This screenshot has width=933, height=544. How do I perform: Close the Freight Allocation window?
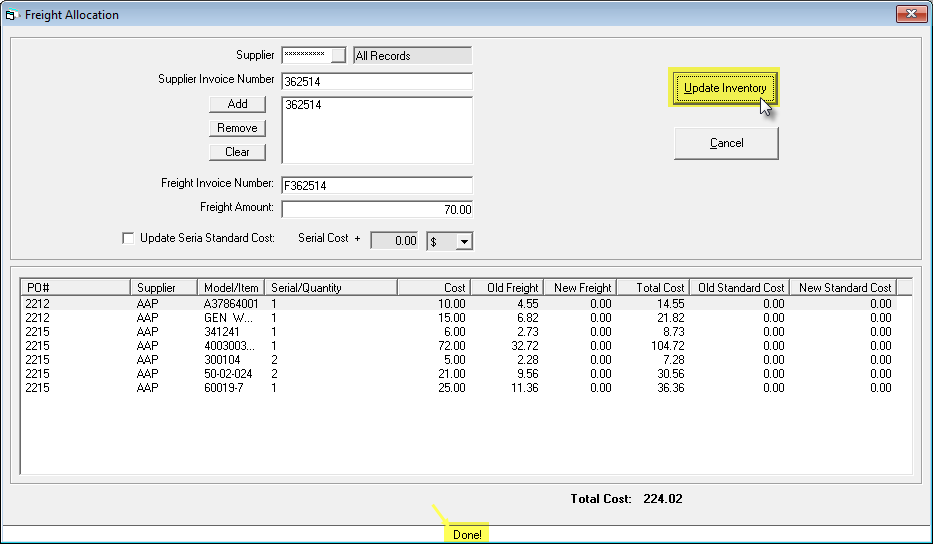tap(911, 14)
